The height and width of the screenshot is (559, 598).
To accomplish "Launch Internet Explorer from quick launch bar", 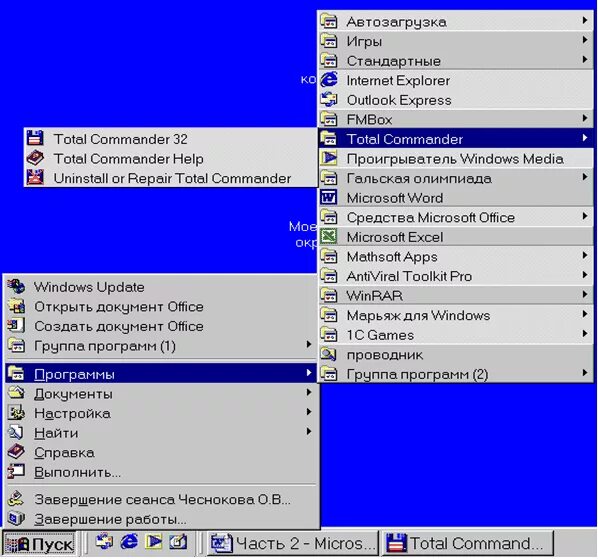I will point(129,542).
